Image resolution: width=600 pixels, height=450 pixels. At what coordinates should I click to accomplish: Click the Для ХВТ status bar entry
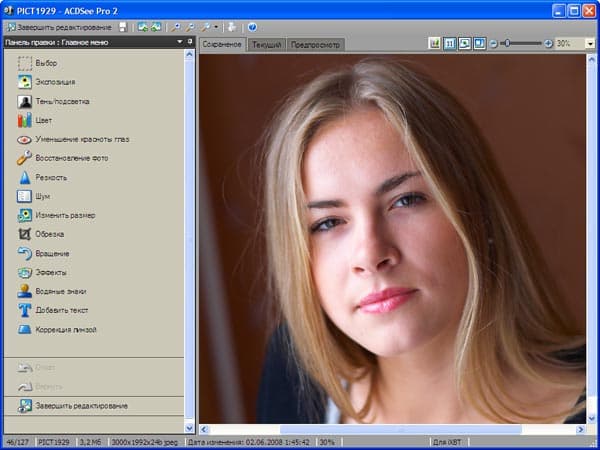coord(447,442)
